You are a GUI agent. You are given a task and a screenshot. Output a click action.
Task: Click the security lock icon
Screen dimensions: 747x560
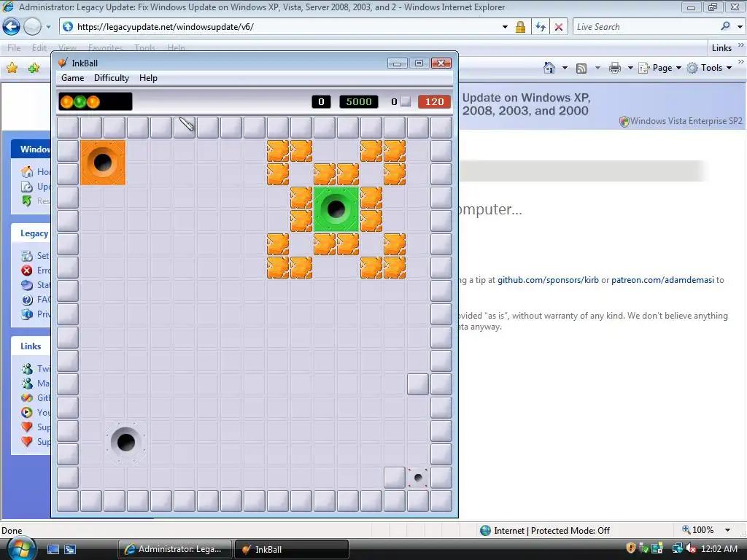point(520,27)
